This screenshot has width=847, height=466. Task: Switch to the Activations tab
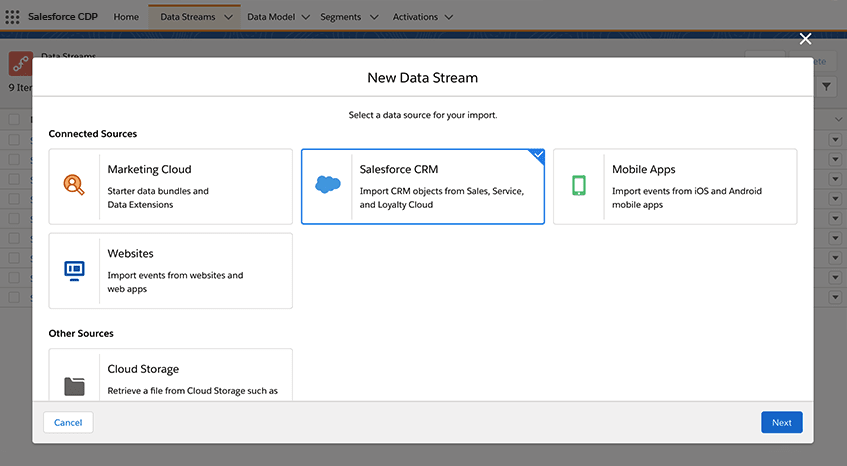(415, 17)
